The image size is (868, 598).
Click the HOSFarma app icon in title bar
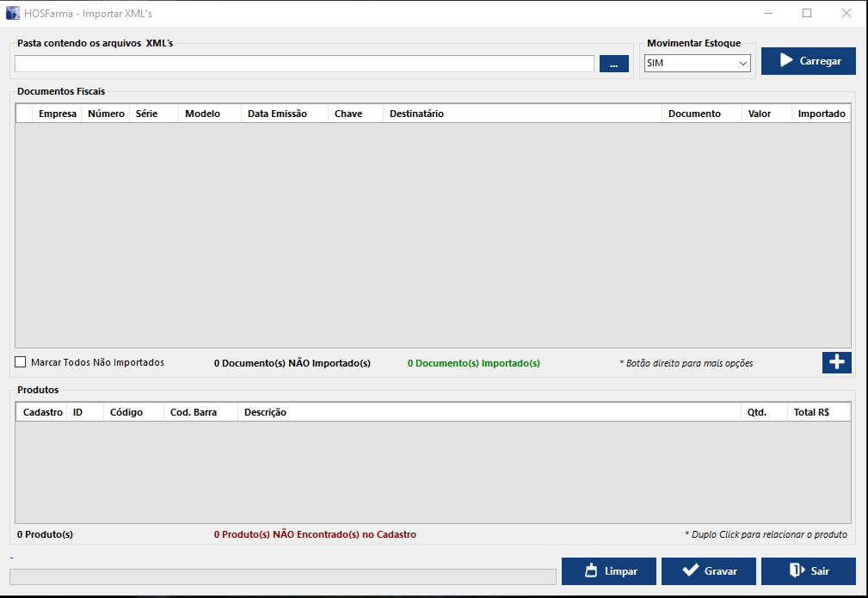13,13
